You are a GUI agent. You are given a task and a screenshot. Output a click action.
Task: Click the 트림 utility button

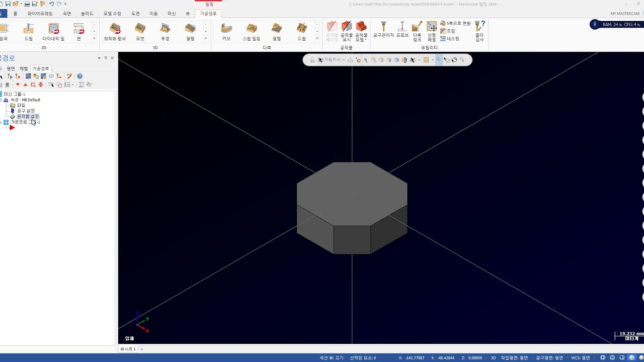click(448, 31)
